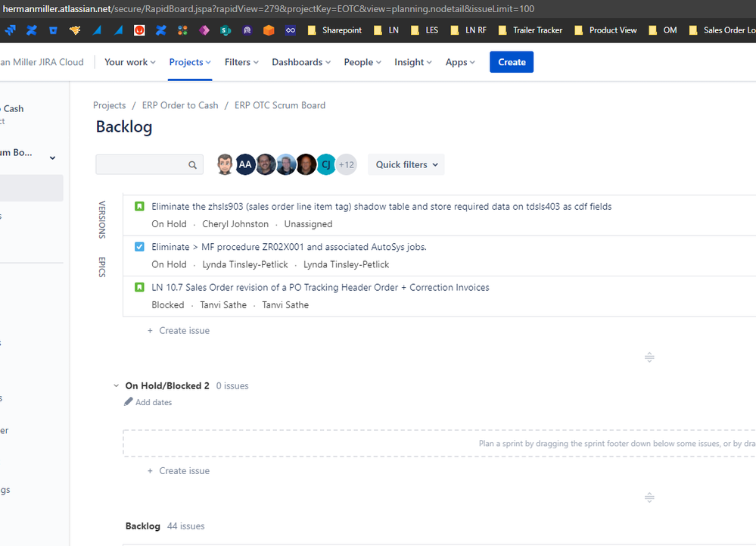Open the red square bookmark icon
This screenshot has height=546, width=756.
(139, 30)
